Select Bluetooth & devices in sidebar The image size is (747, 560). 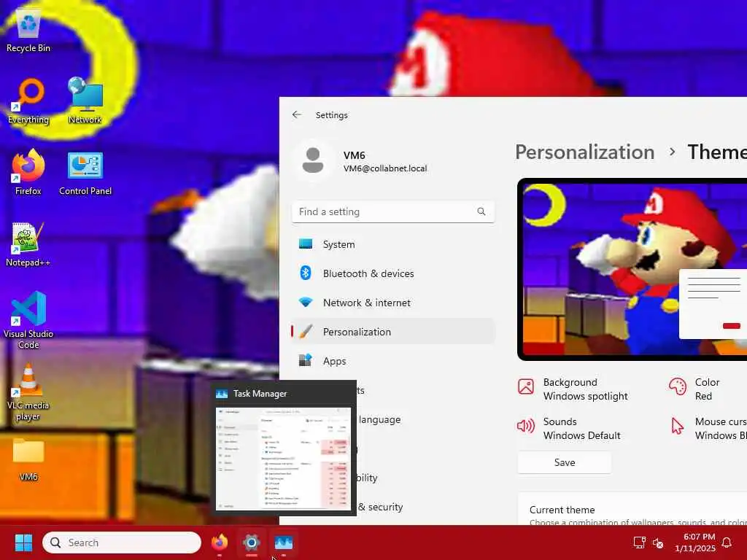coord(393,273)
